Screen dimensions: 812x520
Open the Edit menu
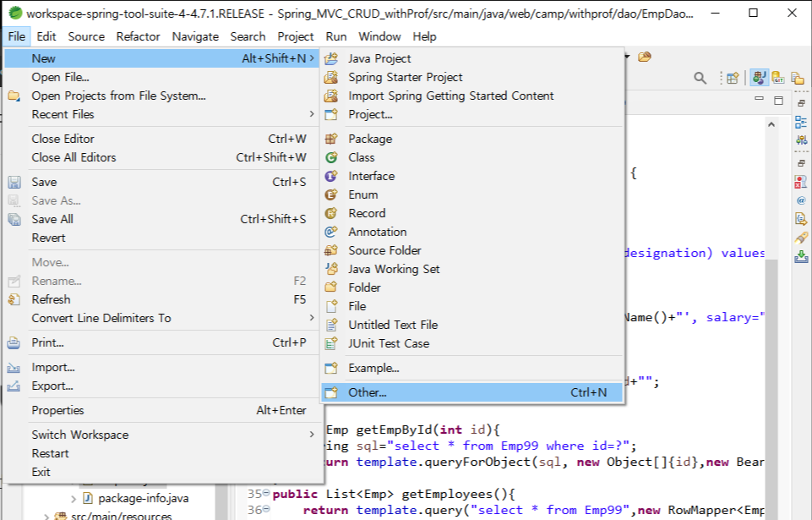(46, 37)
